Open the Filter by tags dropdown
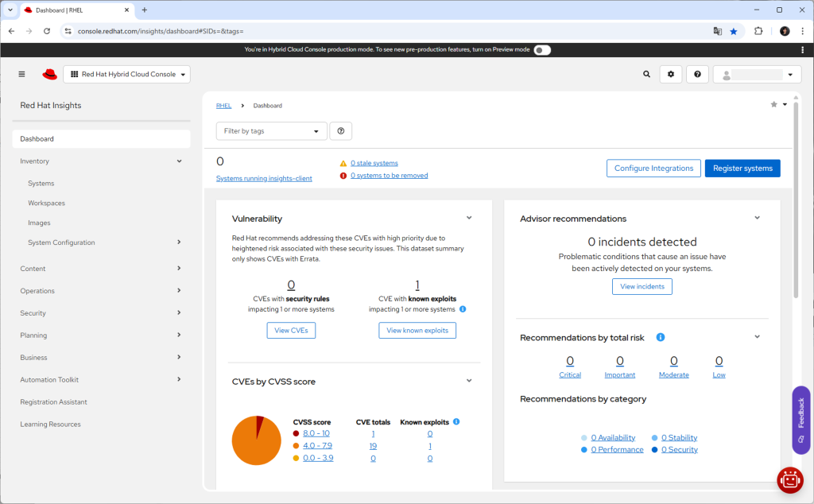 [x=271, y=131]
